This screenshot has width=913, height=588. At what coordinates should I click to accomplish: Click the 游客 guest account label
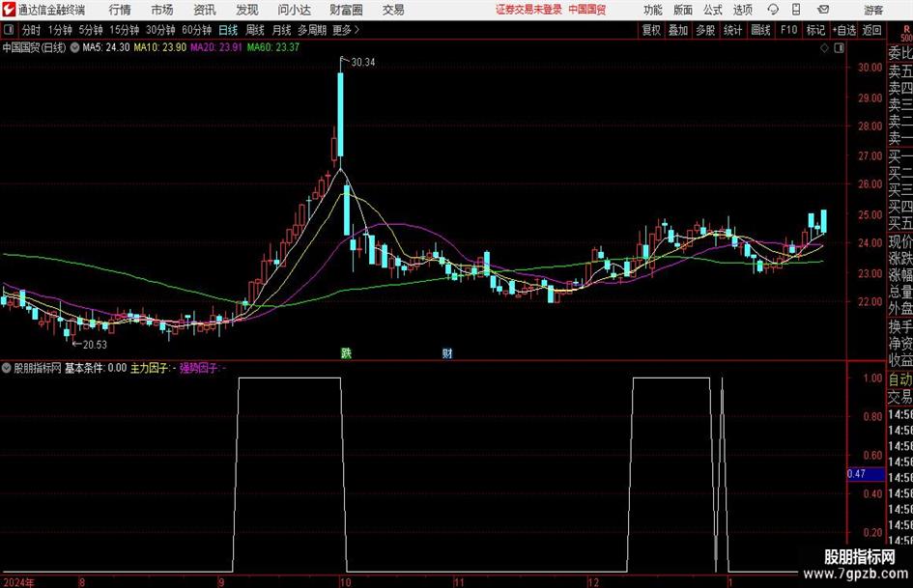(873, 10)
